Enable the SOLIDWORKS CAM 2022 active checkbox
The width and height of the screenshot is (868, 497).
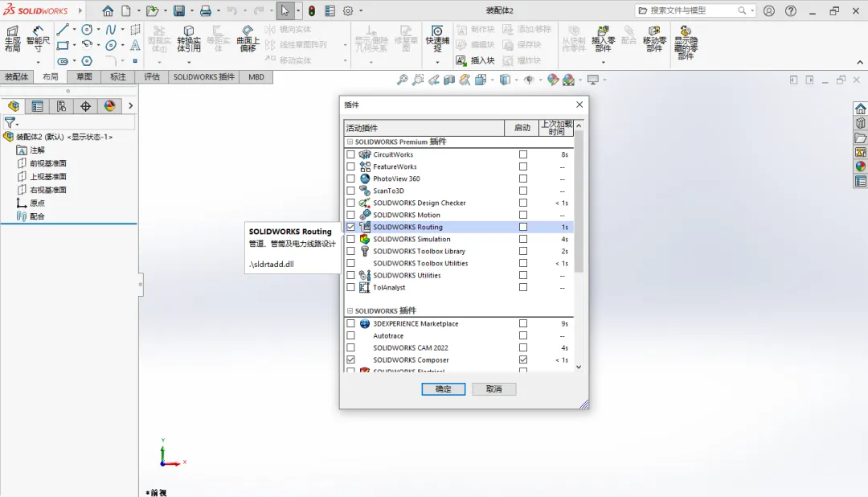coord(350,347)
